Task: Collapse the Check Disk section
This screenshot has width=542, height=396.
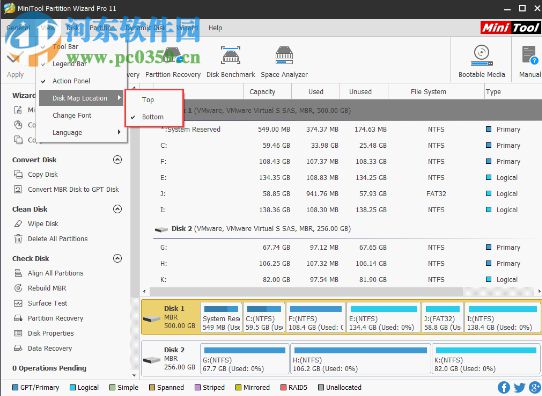Action: click(x=118, y=258)
